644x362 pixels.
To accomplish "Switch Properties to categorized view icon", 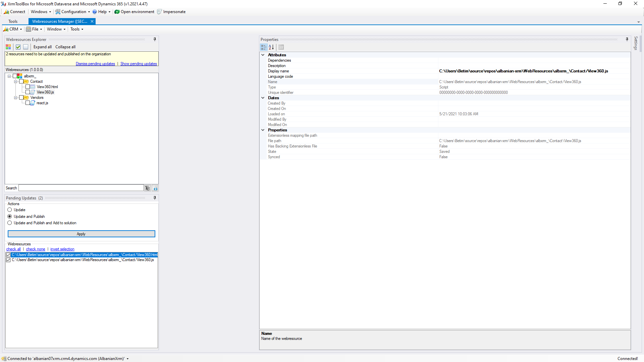I will (264, 47).
